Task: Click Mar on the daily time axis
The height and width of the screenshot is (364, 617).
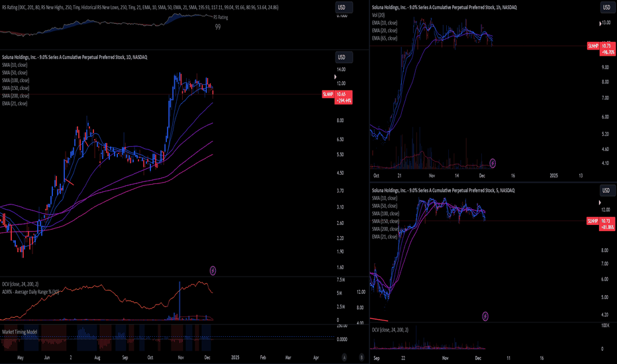Action: click(x=288, y=357)
